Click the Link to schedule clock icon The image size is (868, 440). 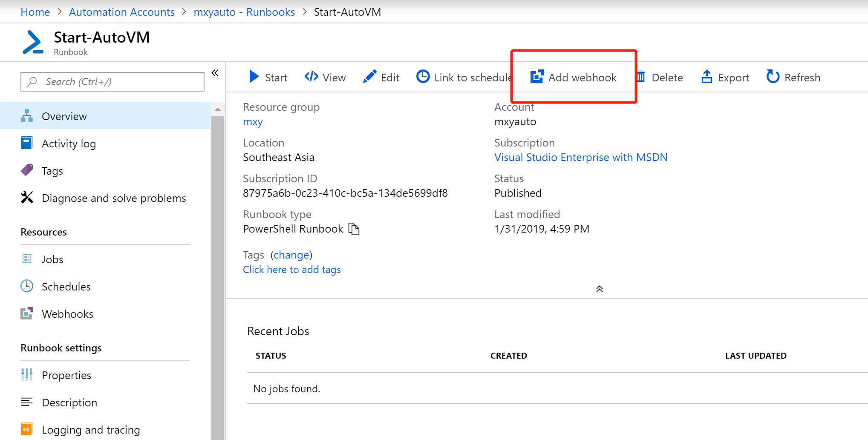tap(423, 77)
